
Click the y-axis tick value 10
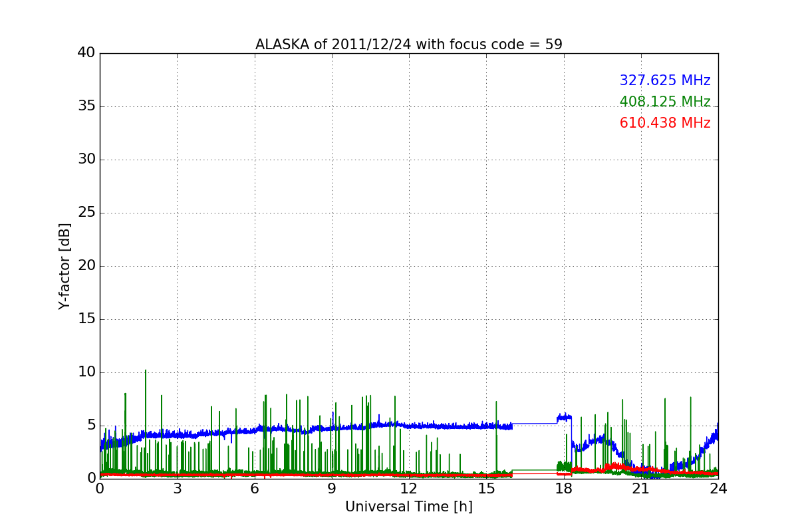86,372
